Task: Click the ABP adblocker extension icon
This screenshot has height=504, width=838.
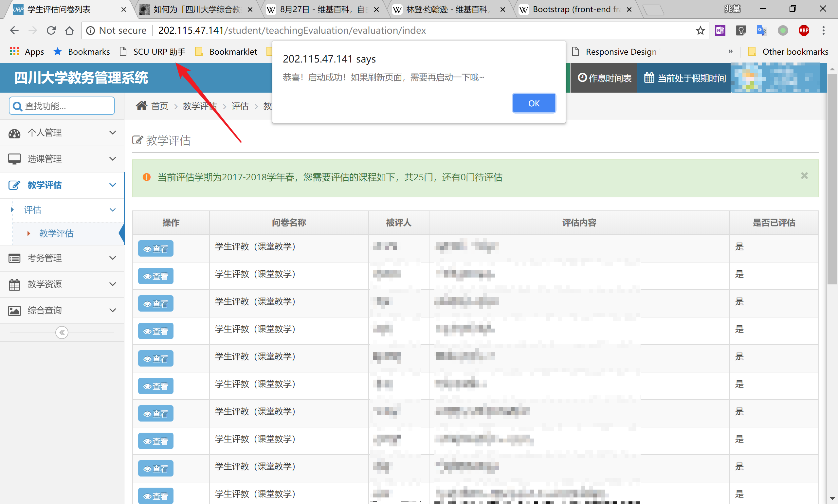Action: (804, 30)
